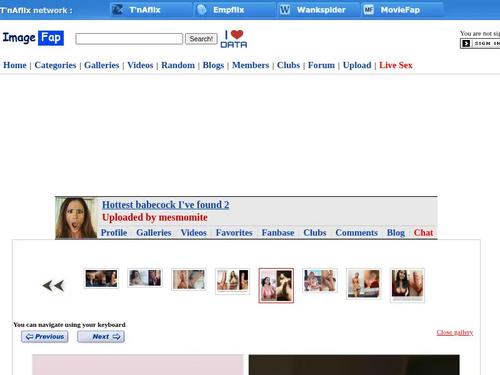Open Blogs in top navigation

coord(213,65)
